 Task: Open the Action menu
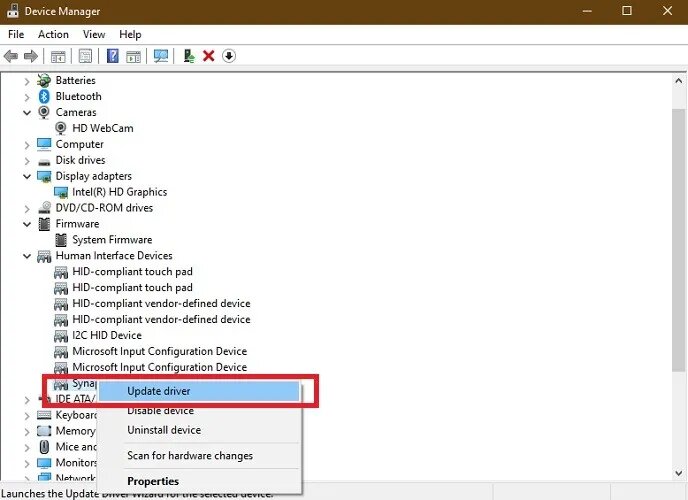(53, 34)
